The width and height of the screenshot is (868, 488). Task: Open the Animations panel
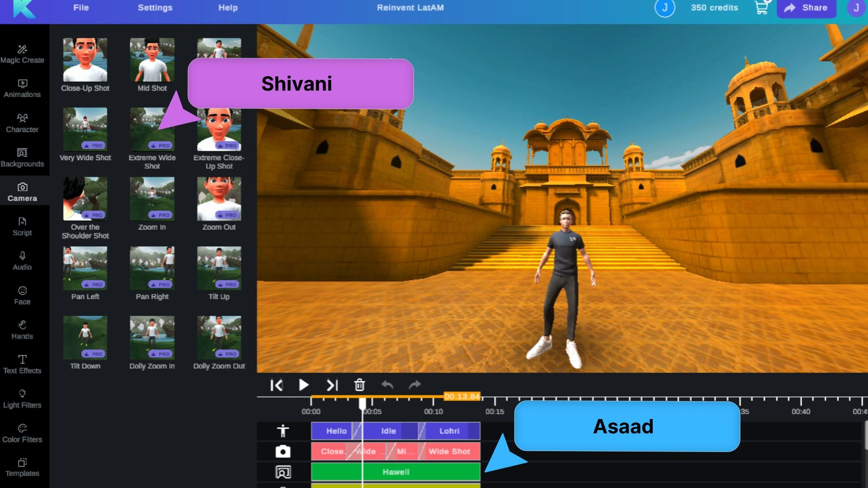[x=22, y=87]
